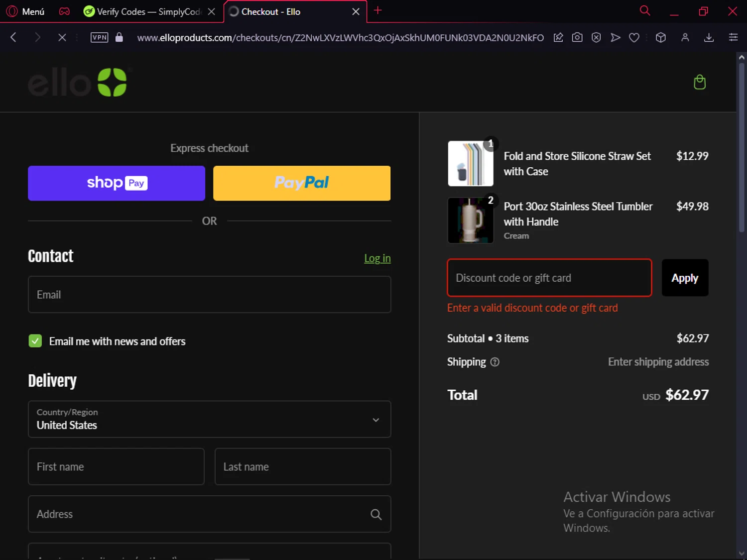Click the Subtotal 3 items label

488,338
